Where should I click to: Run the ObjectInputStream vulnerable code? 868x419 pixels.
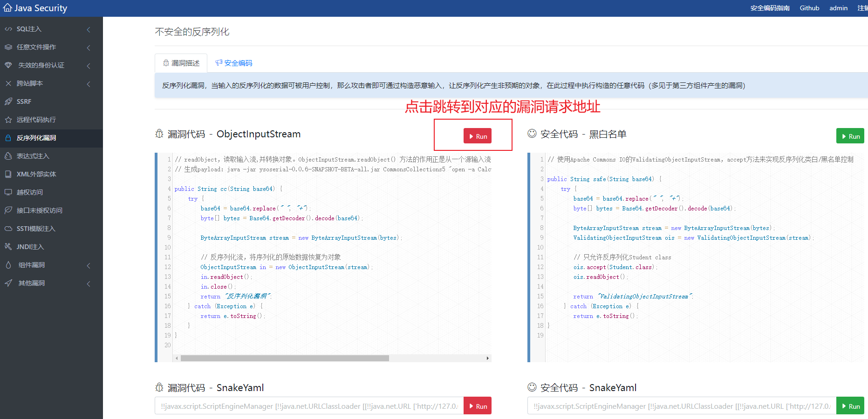[x=478, y=136]
